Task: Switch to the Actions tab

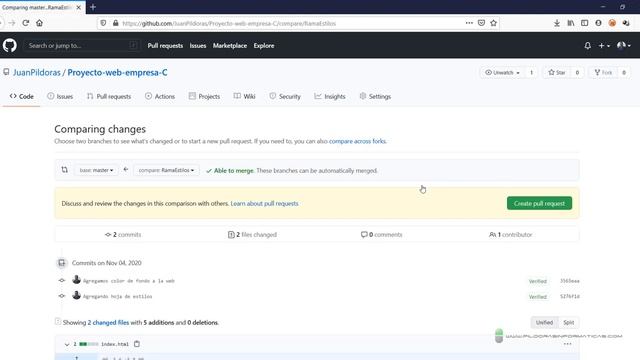Action: tap(160, 96)
